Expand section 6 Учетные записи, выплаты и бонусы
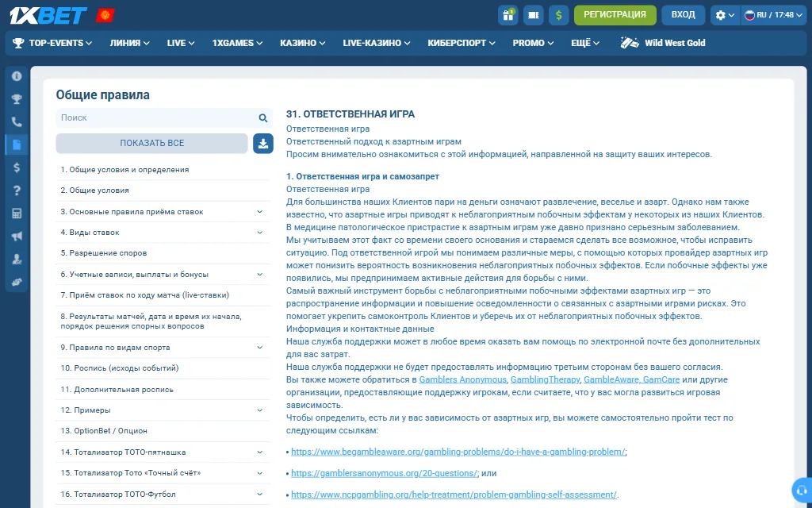This screenshot has width=812, height=508. click(260, 274)
